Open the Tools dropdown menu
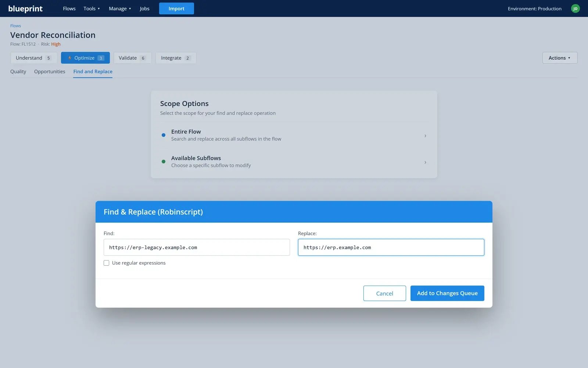The height and width of the screenshot is (368, 588). [x=92, y=8]
